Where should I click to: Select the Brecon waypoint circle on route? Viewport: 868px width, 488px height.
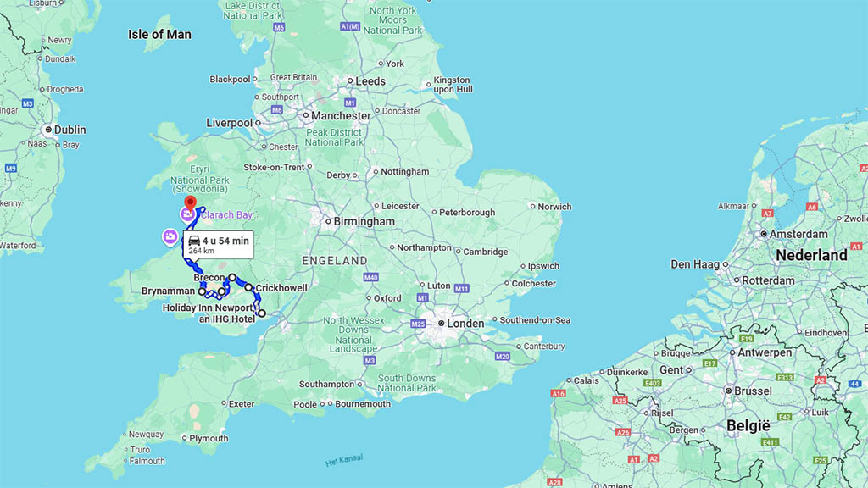point(232,277)
